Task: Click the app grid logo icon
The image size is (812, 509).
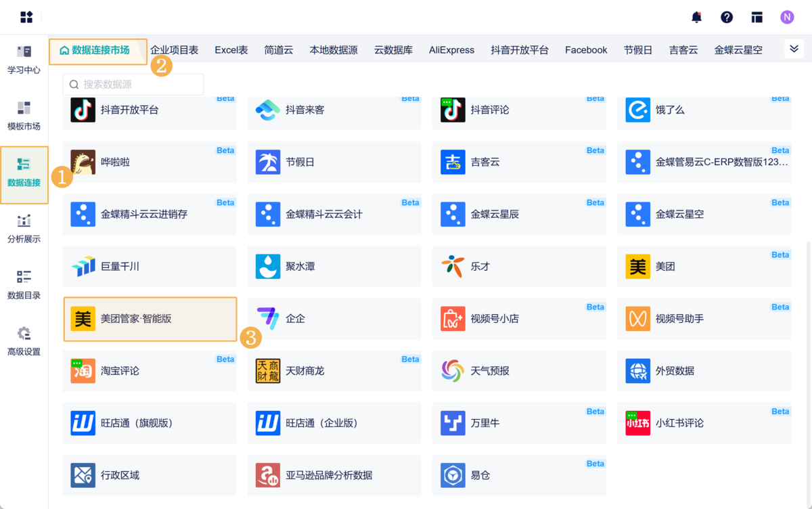Action: click(26, 17)
